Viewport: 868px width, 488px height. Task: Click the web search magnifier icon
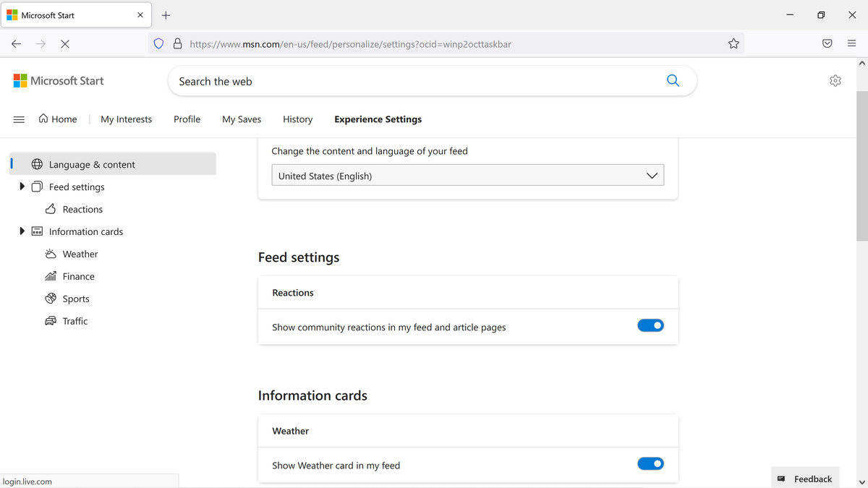coord(673,81)
